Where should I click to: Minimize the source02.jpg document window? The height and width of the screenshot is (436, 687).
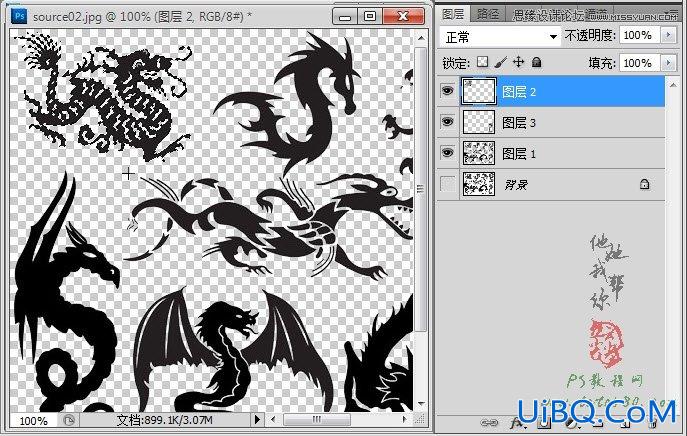345,17
